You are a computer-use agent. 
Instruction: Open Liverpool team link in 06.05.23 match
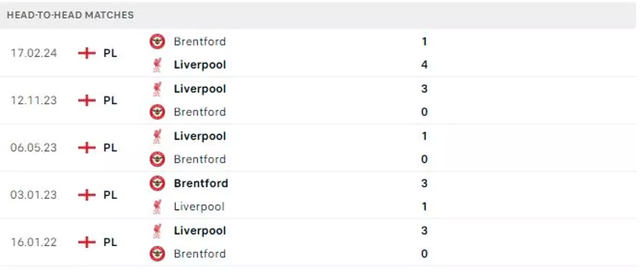pyautogui.click(x=200, y=136)
